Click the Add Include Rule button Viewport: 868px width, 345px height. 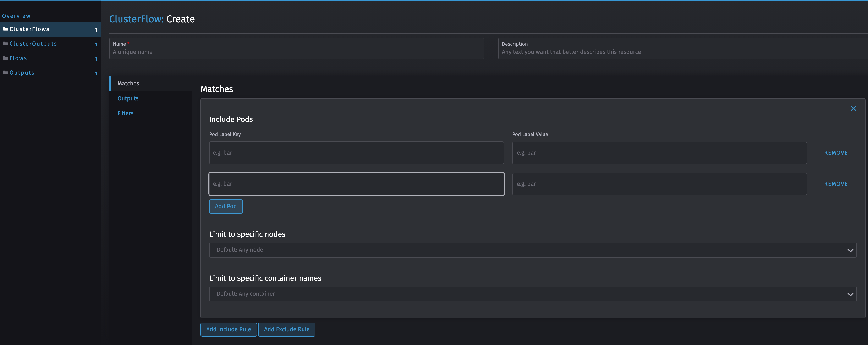(228, 329)
